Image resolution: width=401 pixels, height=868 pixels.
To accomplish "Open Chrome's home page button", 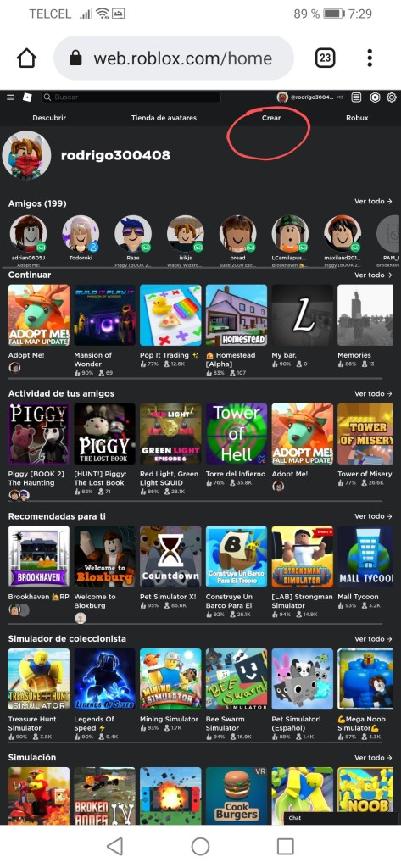I will pyautogui.click(x=26, y=58).
